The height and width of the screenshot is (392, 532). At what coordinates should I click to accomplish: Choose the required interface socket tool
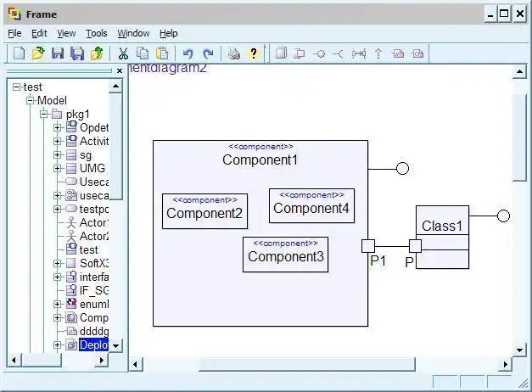pyautogui.click(x=338, y=53)
